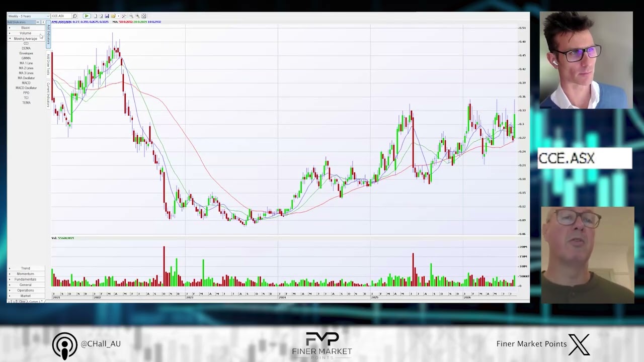Click the CCE.ASX symbol input field

61,16
